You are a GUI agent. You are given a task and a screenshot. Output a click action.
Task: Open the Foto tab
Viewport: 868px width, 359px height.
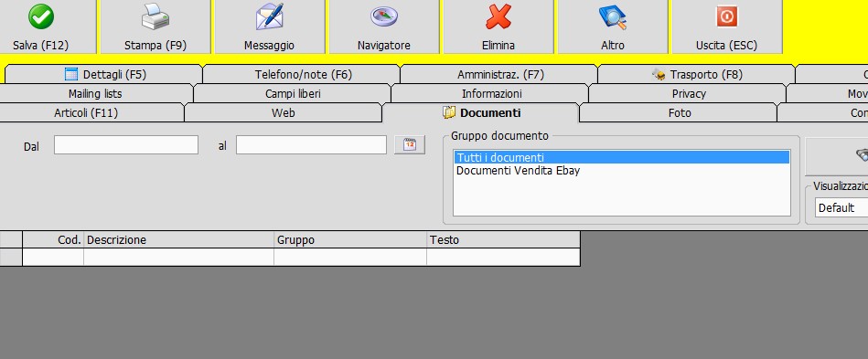(679, 113)
